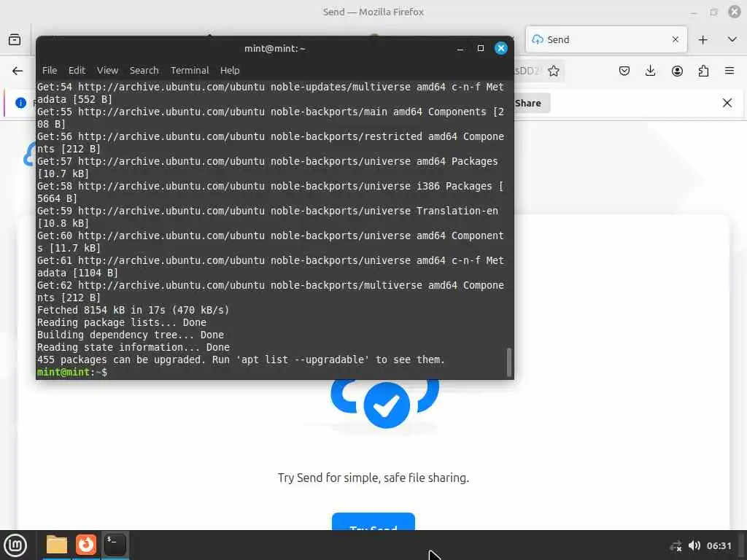Open the Terminal menu in menubar

[x=190, y=71]
